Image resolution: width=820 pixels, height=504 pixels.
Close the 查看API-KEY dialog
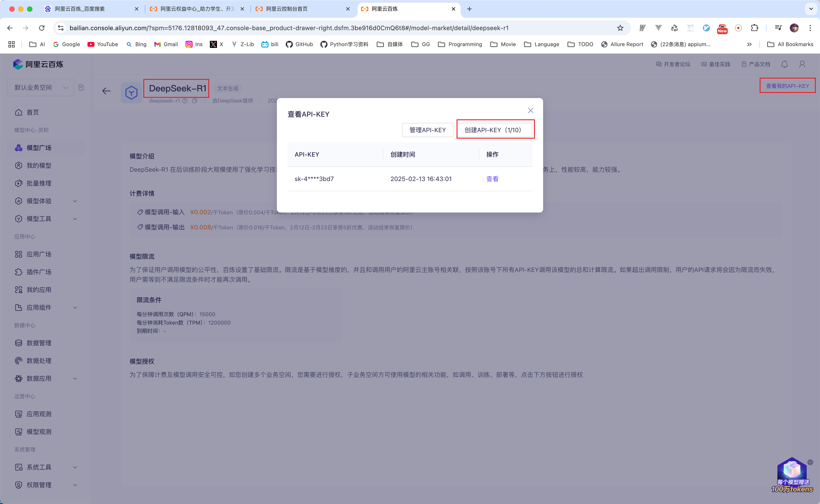(x=530, y=110)
